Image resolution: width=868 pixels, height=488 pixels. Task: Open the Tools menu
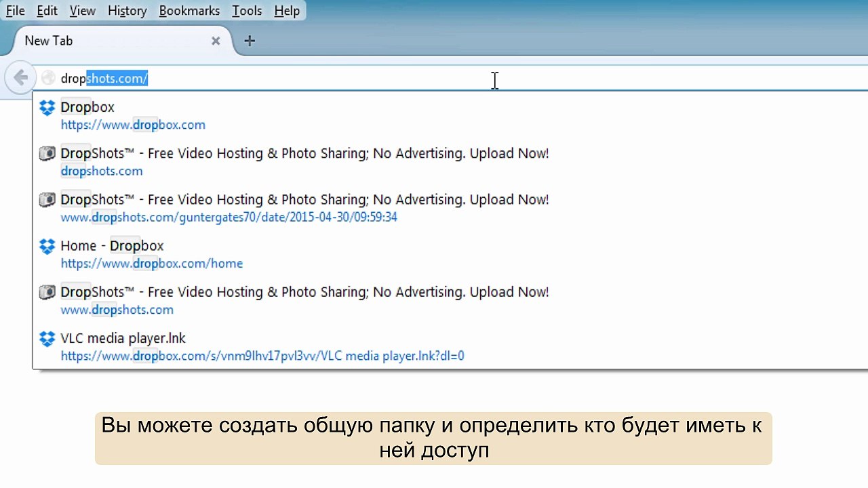pos(247,11)
